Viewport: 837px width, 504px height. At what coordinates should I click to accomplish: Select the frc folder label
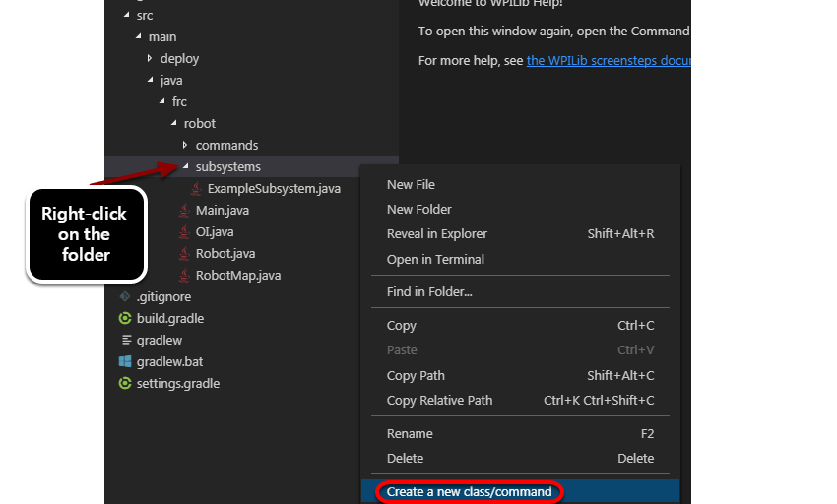[x=179, y=102]
